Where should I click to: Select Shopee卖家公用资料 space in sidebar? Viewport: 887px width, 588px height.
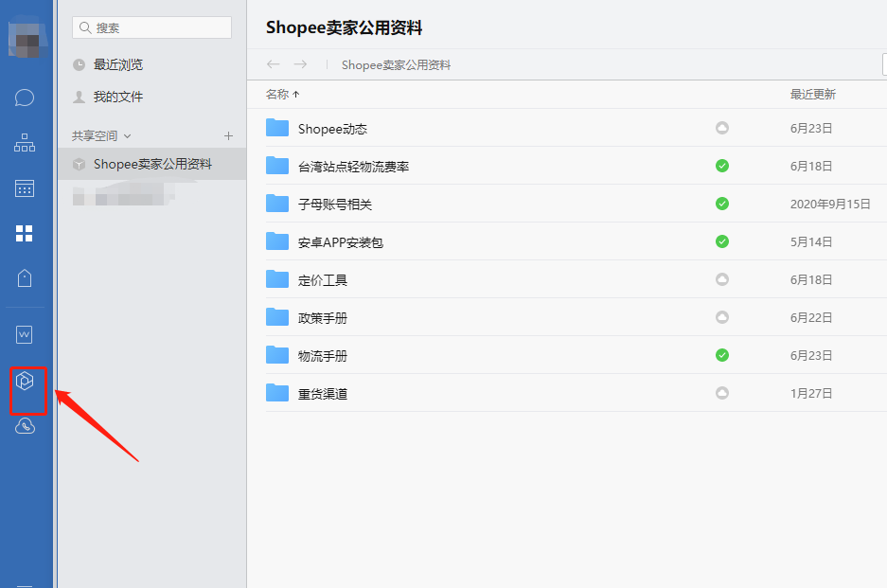[151, 164]
